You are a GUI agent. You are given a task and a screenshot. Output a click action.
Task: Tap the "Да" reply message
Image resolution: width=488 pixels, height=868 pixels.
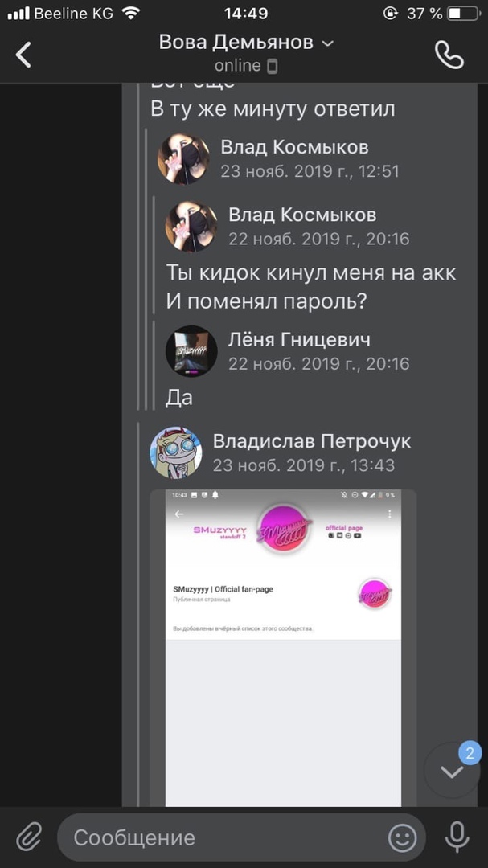179,398
